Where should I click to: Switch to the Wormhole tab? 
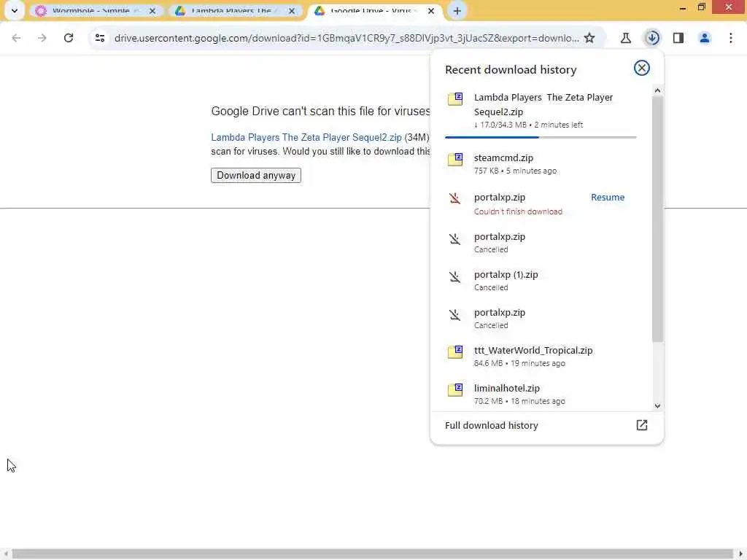click(x=90, y=11)
